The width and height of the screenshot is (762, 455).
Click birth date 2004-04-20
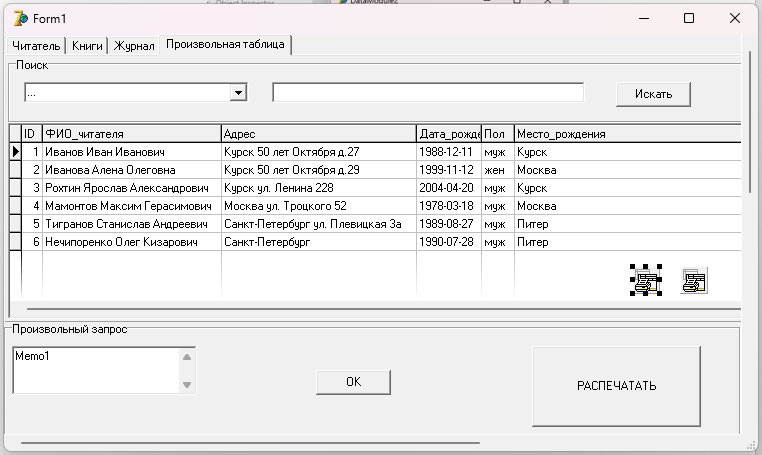[449, 188]
